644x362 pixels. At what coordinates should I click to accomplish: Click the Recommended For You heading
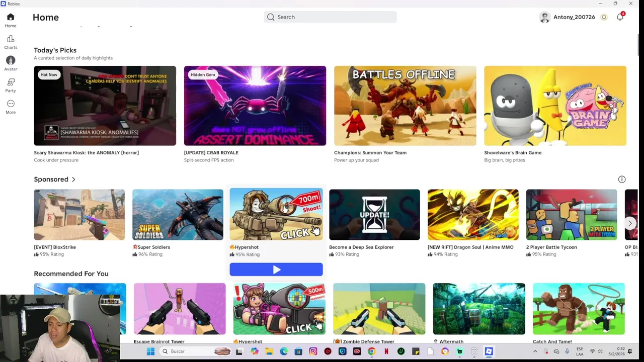[x=71, y=274]
